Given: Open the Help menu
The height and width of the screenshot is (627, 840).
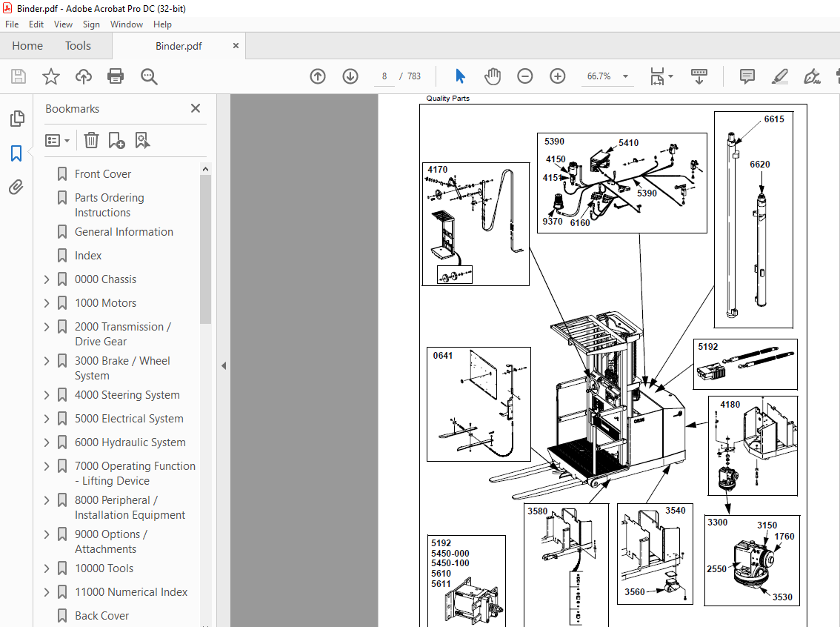Looking at the screenshot, I should click(x=162, y=24).
